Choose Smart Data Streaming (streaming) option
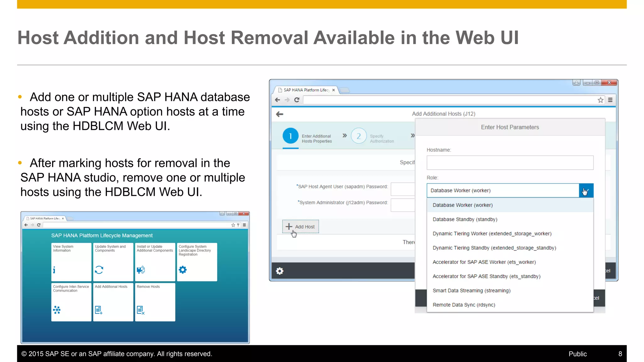This screenshot has width=644, height=362. pyautogui.click(x=510, y=291)
